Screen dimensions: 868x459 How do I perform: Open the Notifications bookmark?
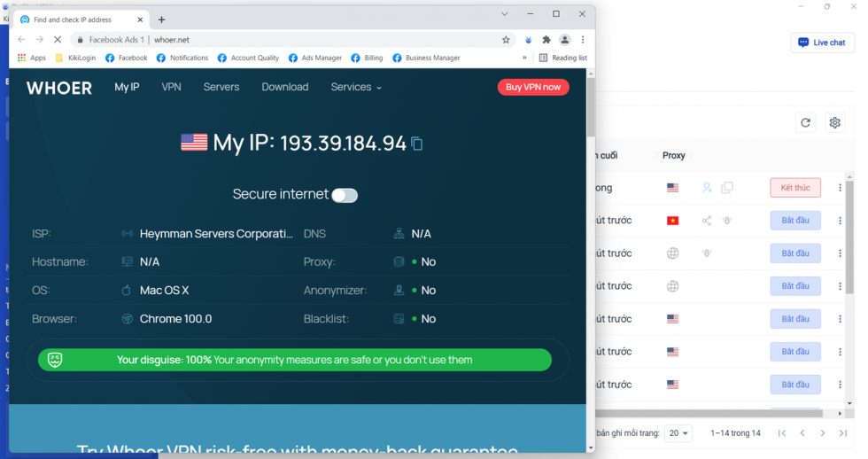click(182, 58)
